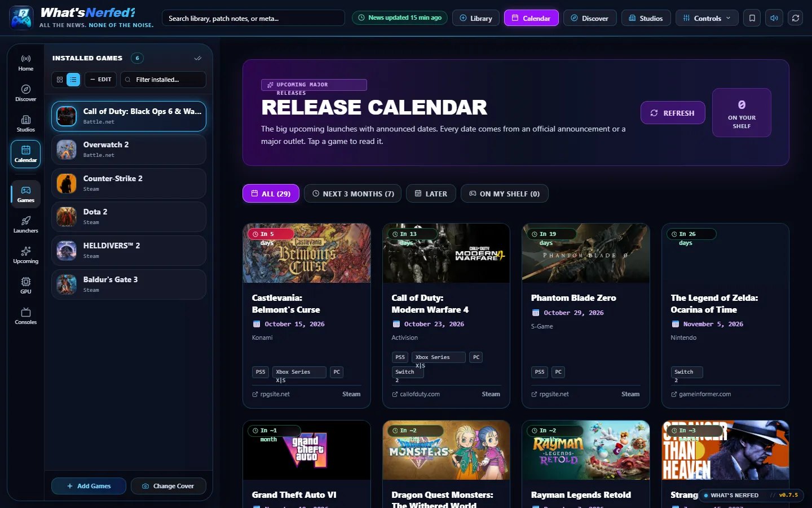
Task: Click the Counter-Strike 2 game icon
Action: click(x=67, y=183)
